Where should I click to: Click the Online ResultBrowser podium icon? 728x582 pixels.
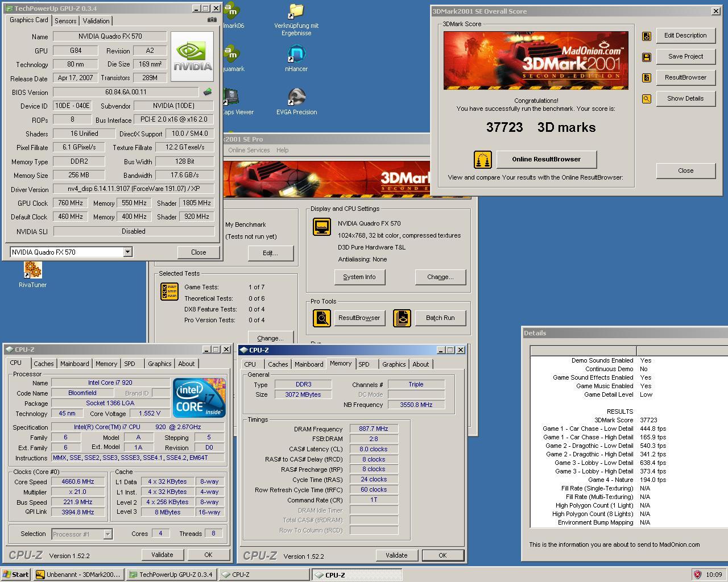click(x=482, y=160)
